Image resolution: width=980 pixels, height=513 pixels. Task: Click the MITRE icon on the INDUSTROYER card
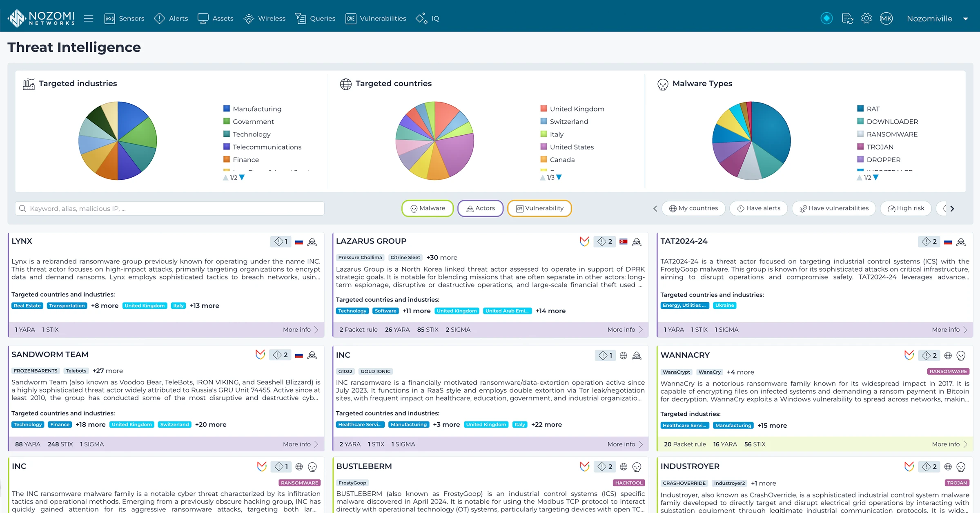tap(909, 466)
